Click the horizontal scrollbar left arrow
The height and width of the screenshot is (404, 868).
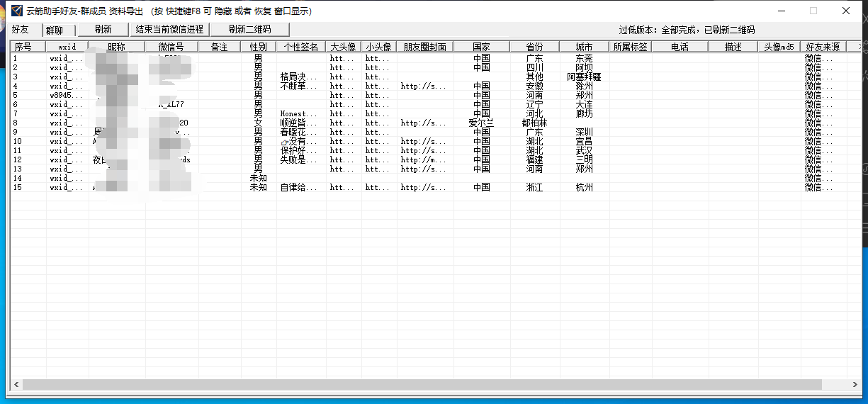[x=16, y=384]
